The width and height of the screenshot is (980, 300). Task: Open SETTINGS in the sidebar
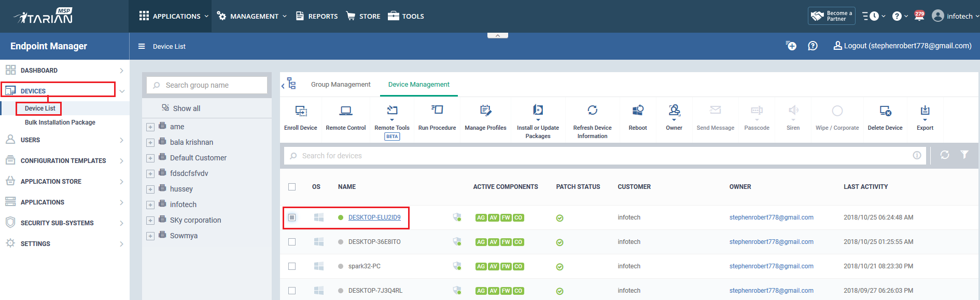point(64,244)
